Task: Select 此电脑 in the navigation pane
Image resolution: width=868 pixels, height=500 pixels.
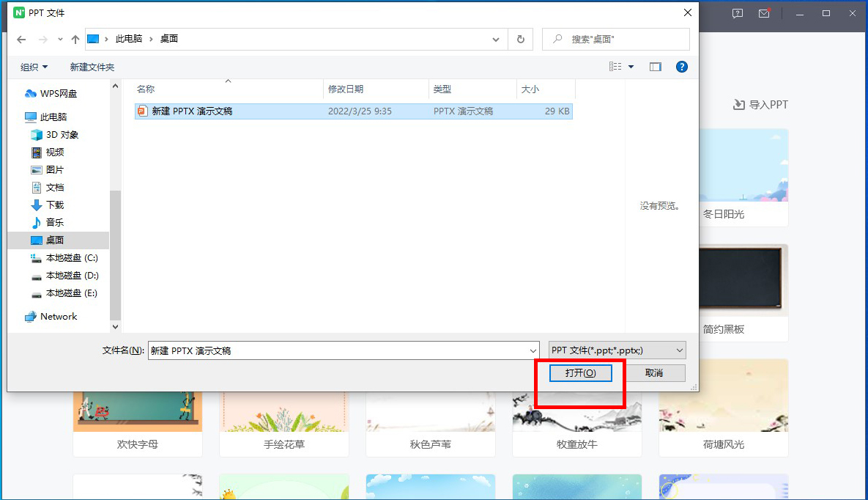Action: coord(55,117)
